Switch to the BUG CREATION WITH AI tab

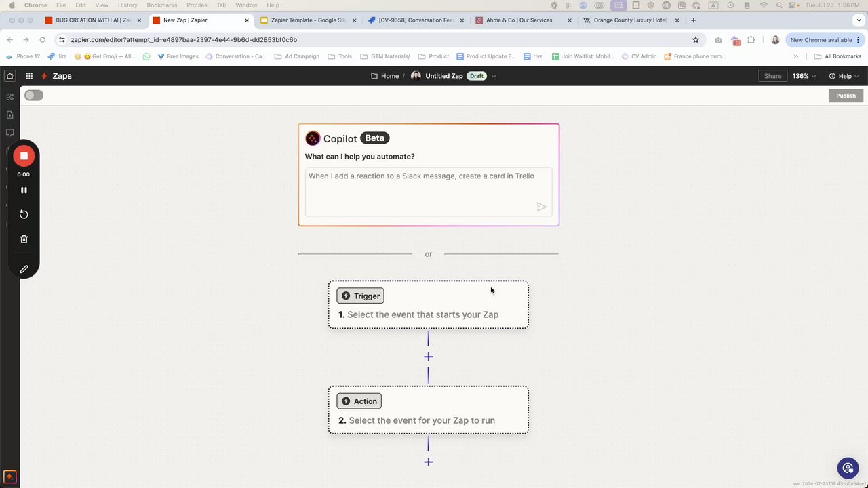click(93, 20)
